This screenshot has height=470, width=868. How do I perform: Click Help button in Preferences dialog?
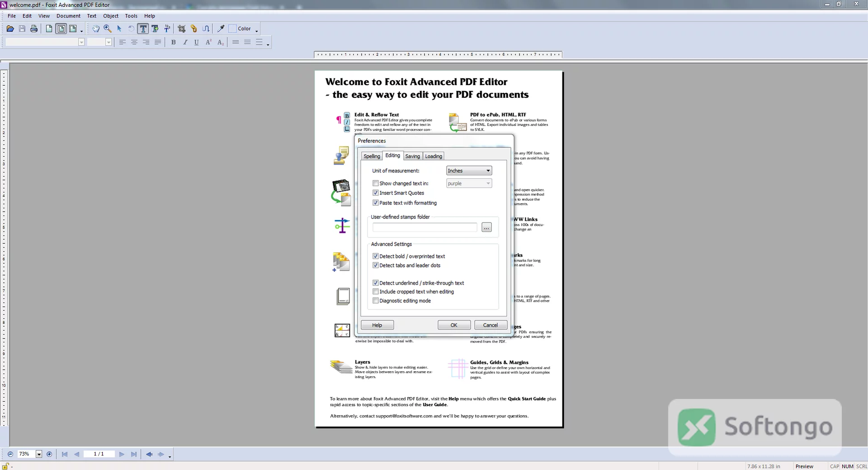click(377, 325)
